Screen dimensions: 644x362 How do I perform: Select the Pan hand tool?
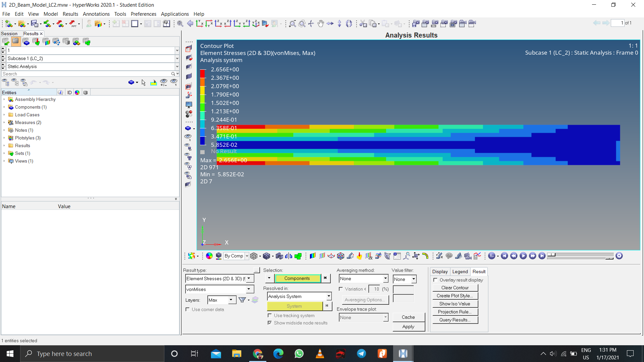(321, 23)
